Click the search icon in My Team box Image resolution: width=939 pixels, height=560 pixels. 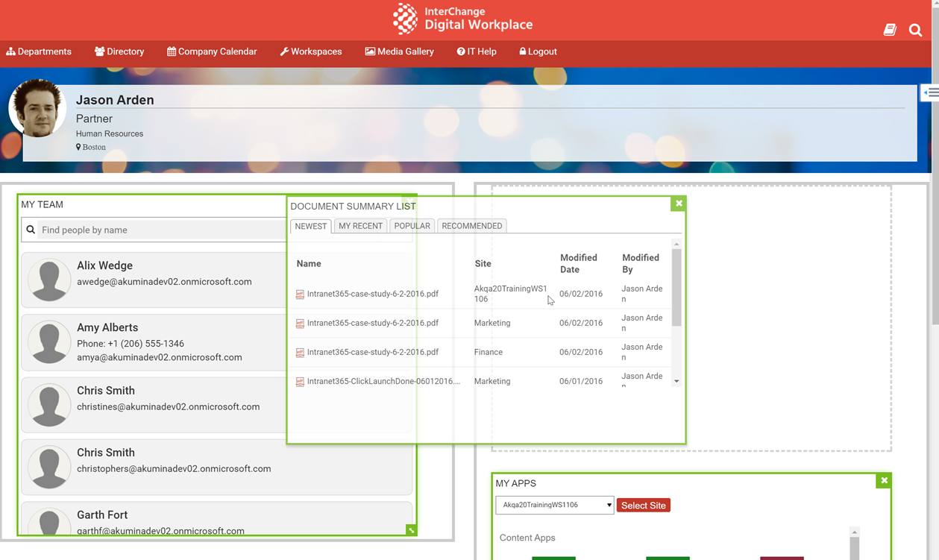(31, 230)
